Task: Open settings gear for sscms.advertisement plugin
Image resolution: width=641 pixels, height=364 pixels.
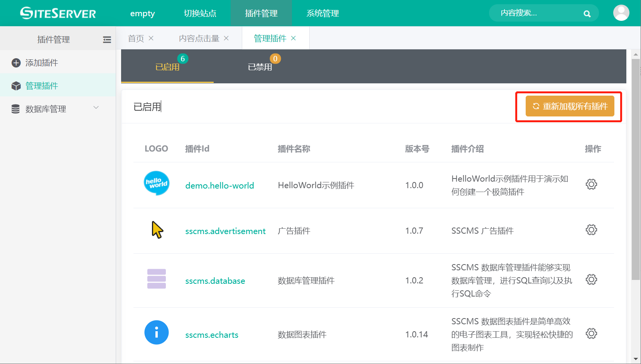Action: pyautogui.click(x=591, y=230)
